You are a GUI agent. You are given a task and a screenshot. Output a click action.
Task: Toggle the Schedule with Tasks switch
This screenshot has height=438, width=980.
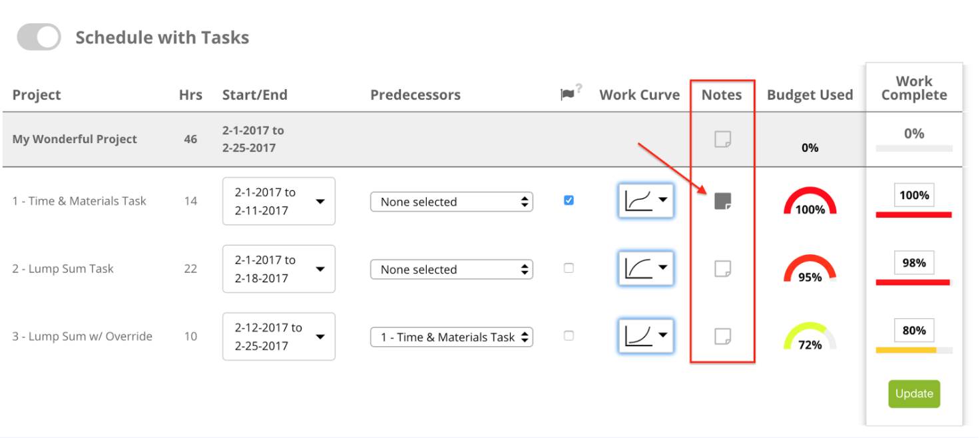point(38,37)
